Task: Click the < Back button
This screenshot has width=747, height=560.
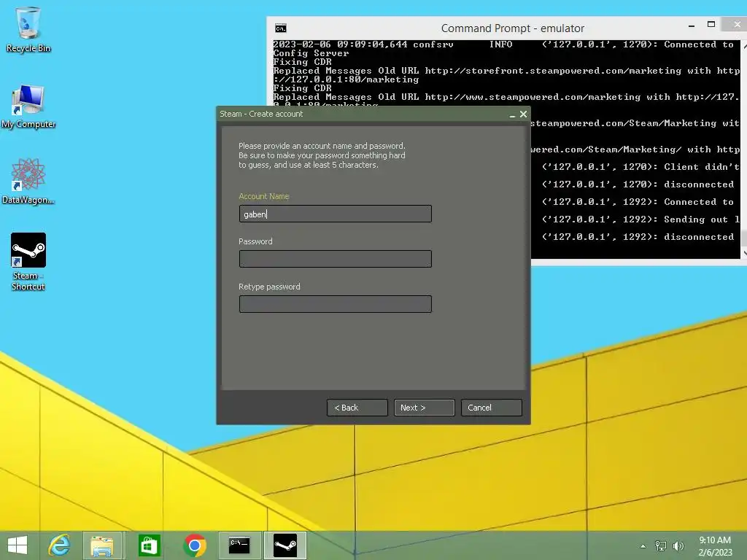Action: click(x=357, y=408)
